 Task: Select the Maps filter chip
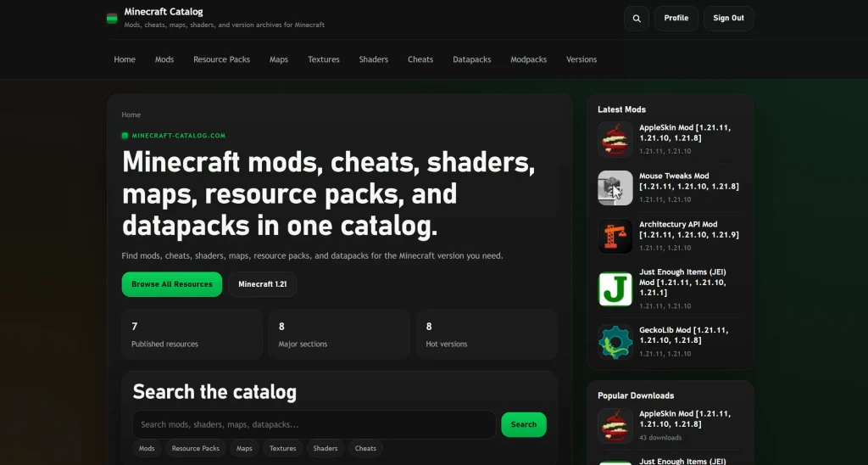coord(244,448)
